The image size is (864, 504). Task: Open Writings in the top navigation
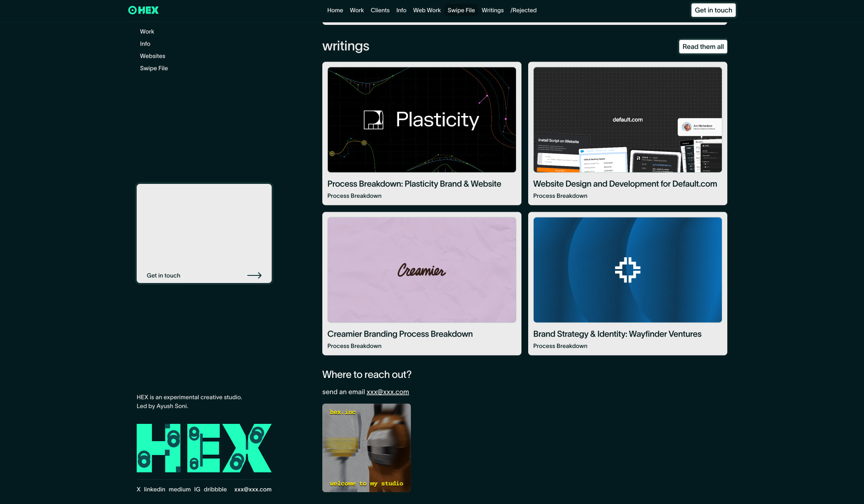pos(492,10)
